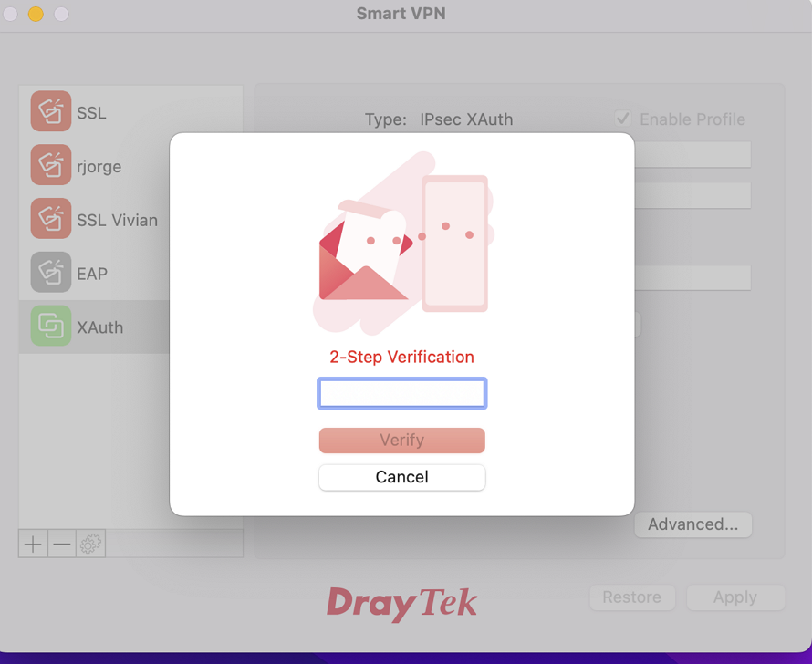The width and height of the screenshot is (812, 664).
Task: Select the rjorge profile icon
Action: point(51,165)
